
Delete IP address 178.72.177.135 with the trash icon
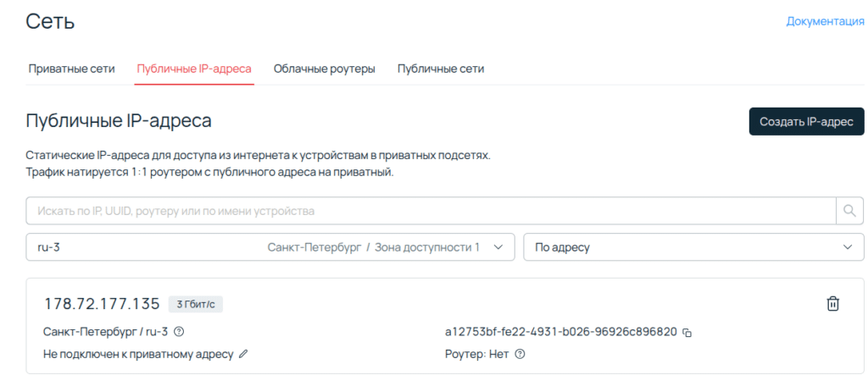(832, 304)
